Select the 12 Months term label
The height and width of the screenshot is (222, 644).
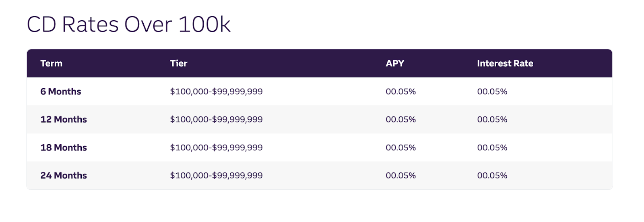tap(64, 119)
